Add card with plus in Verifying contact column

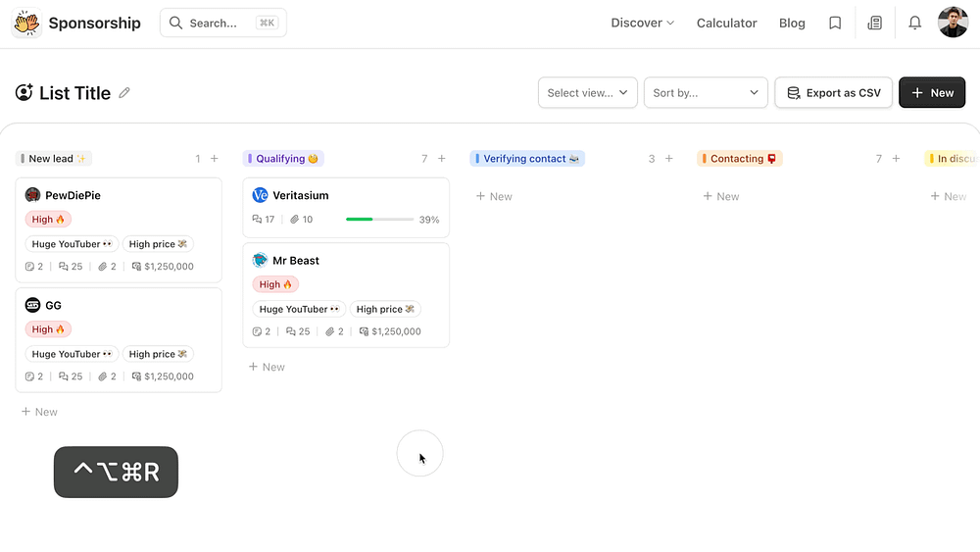point(669,159)
